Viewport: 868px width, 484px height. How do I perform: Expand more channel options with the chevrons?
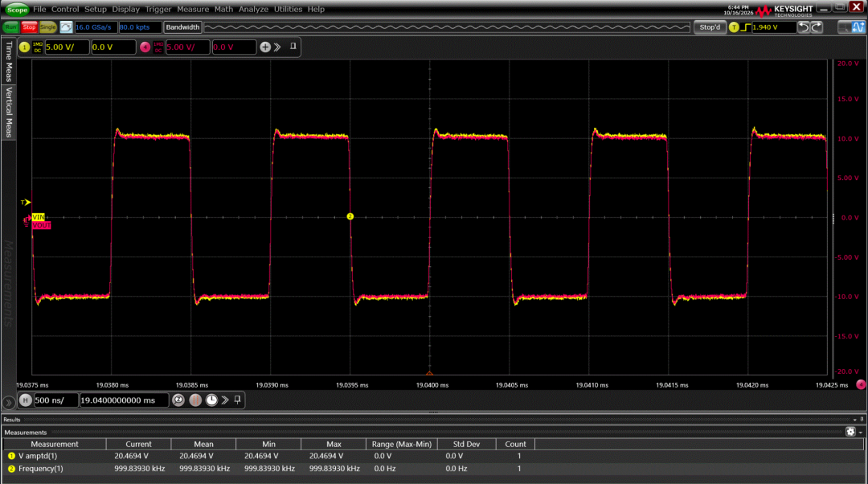point(277,47)
